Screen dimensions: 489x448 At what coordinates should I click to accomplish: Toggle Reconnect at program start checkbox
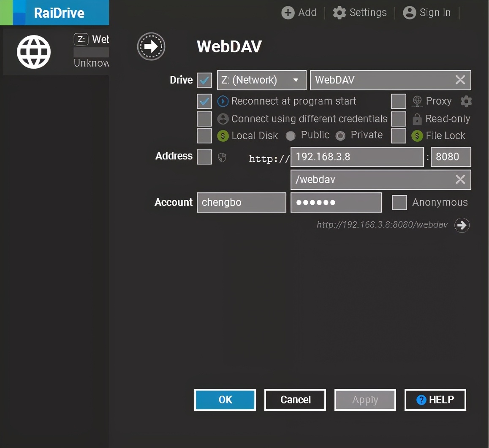pyautogui.click(x=204, y=101)
